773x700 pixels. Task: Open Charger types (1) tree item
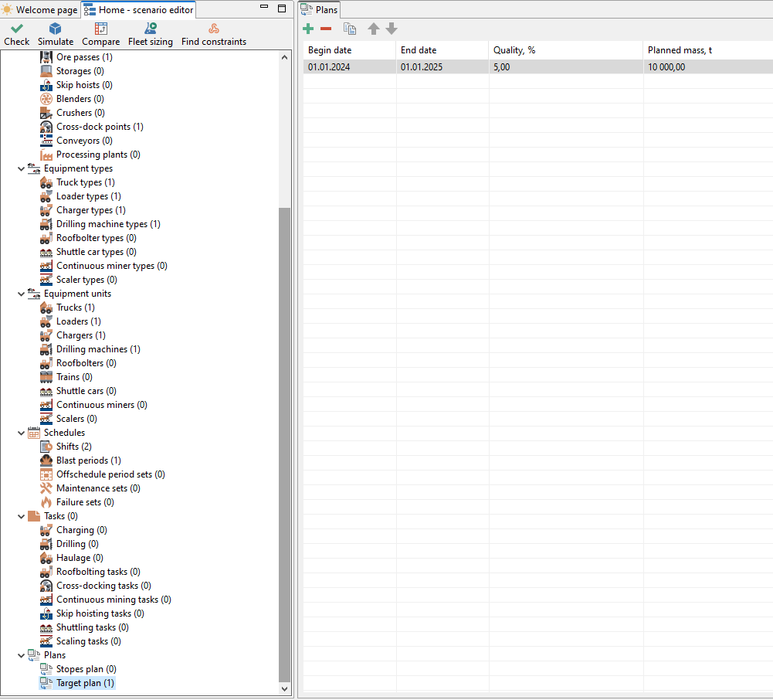point(90,210)
